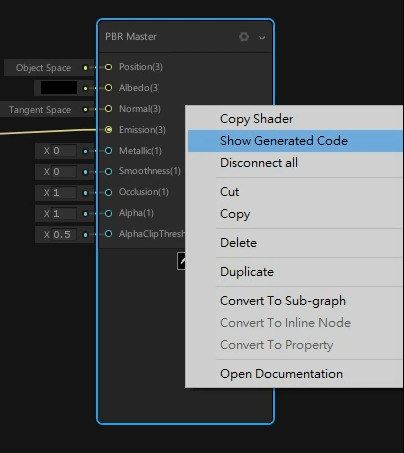Open PBR Master node settings gear
Viewport: 404px width, 453px height.
click(x=244, y=37)
